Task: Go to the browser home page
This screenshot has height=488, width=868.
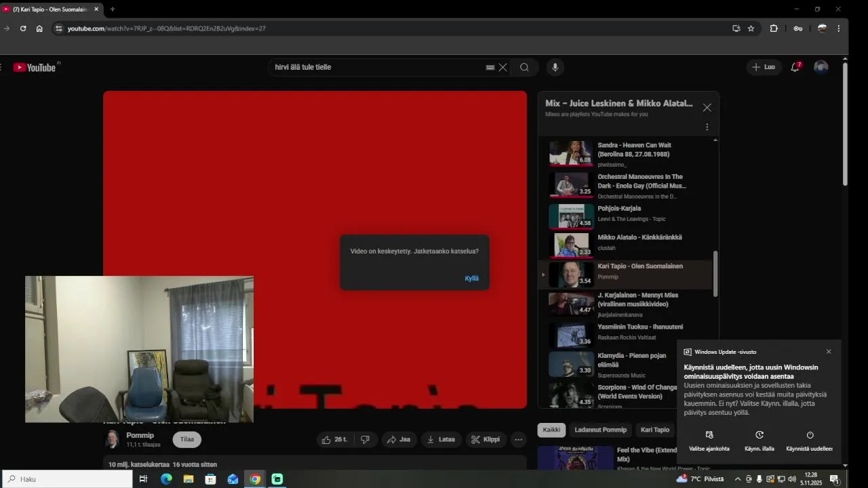Action: 39,28
